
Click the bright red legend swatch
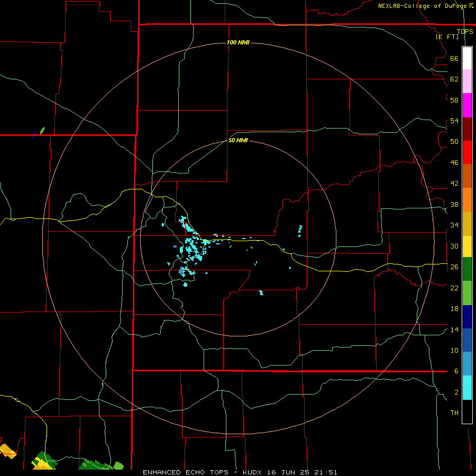coord(467,152)
